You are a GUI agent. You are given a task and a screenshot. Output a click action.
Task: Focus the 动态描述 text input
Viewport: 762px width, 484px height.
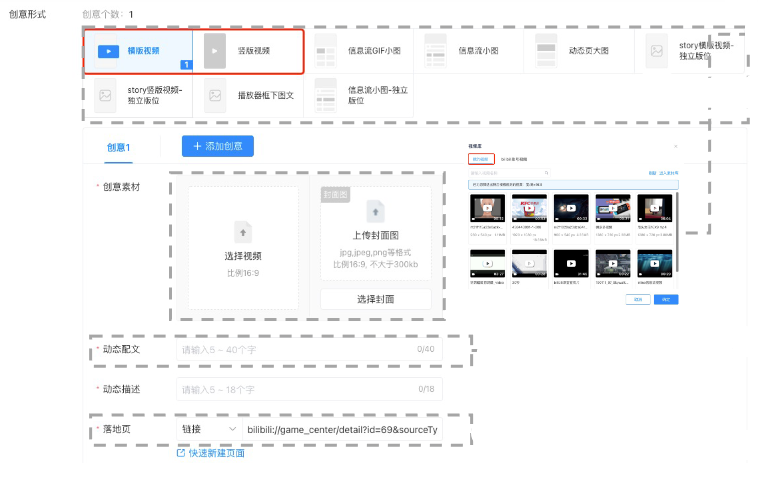pyautogui.click(x=309, y=389)
